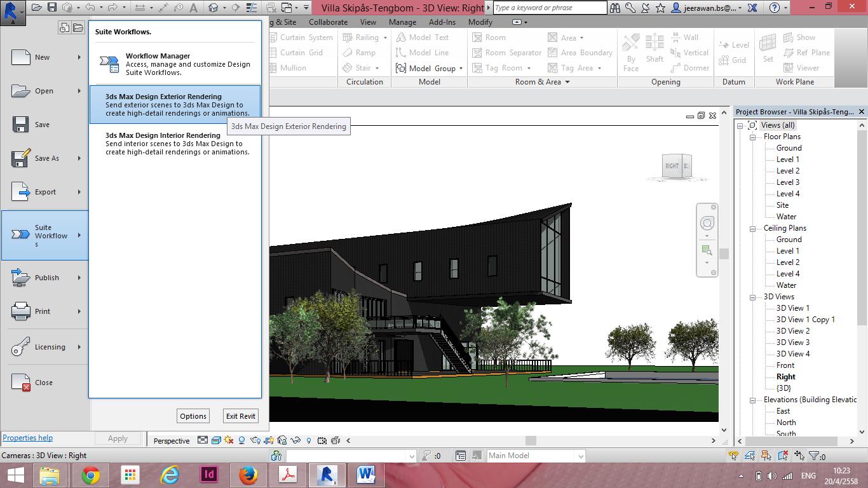The image size is (868, 488).
Task: Collapse the Ceiling Plans node in Project Browser
Action: click(753, 228)
